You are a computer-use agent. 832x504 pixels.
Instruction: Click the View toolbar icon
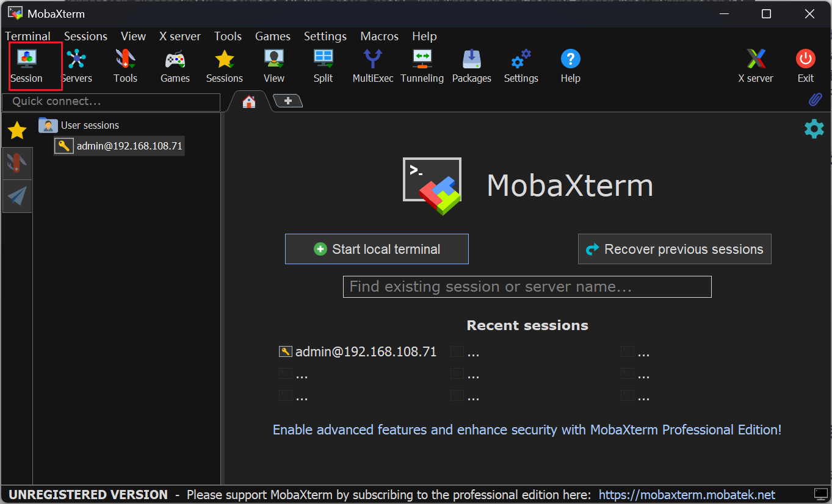[274, 66]
